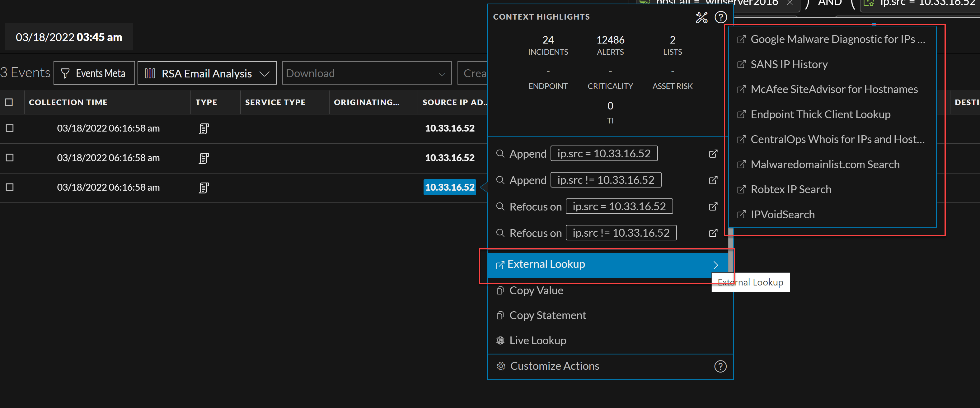The image size is (980, 408).
Task: Click the Live Lookup globe icon
Action: pyautogui.click(x=500, y=340)
